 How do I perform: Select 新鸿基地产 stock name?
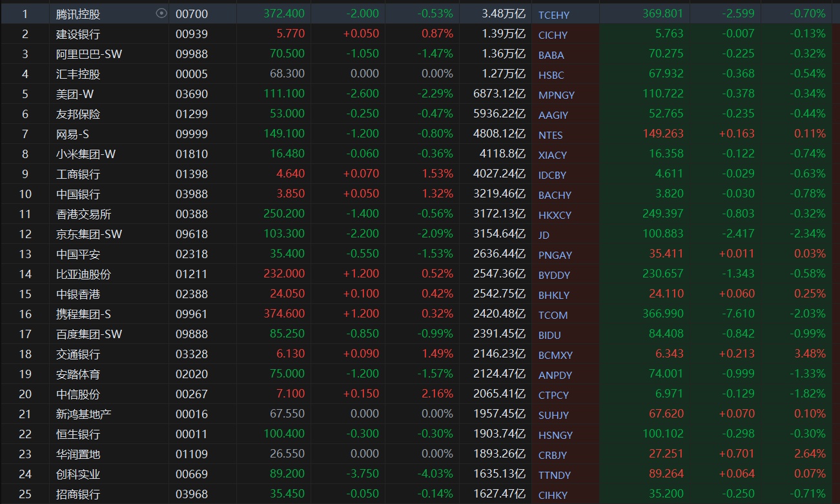coord(84,414)
